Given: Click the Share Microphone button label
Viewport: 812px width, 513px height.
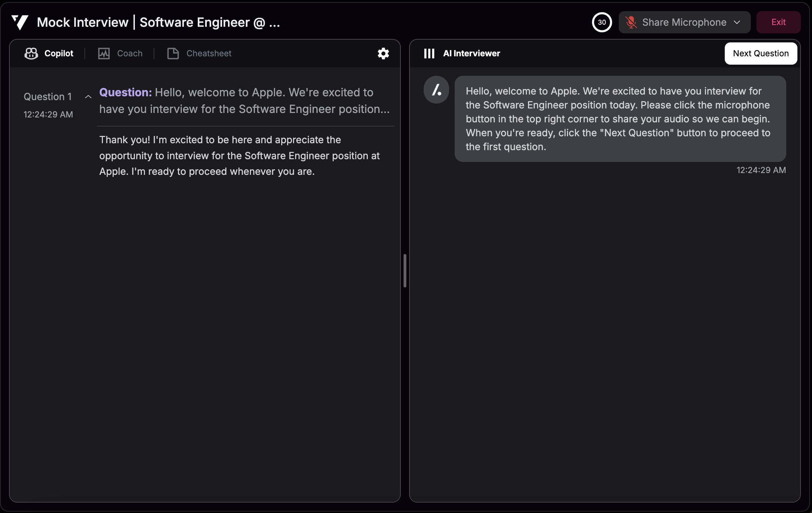Looking at the screenshot, I should click(684, 22).
